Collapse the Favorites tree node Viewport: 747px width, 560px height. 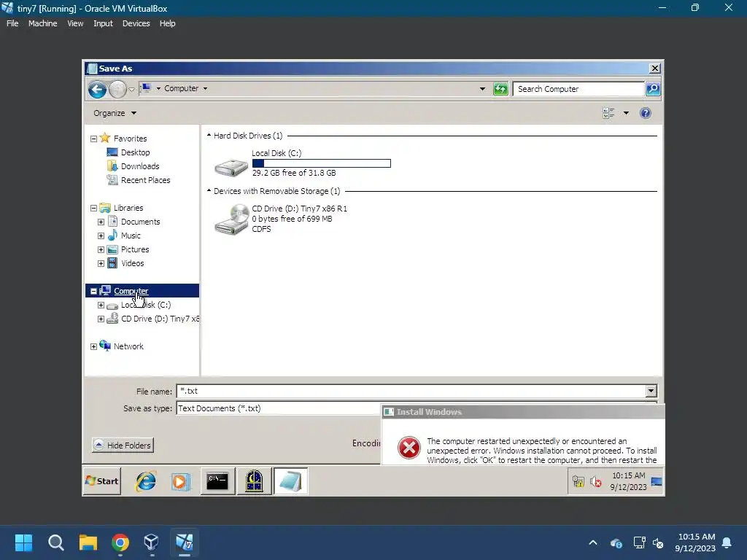(94, 139)
